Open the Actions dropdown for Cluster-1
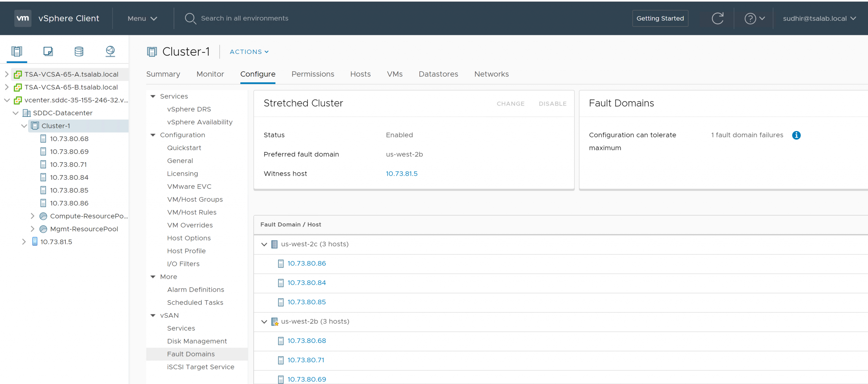The image size is (868, 384). click(x=249, y=52)
